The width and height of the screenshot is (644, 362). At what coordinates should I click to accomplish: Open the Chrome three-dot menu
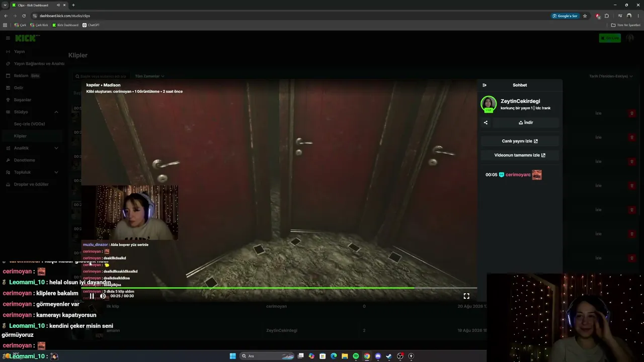point(638,16)
